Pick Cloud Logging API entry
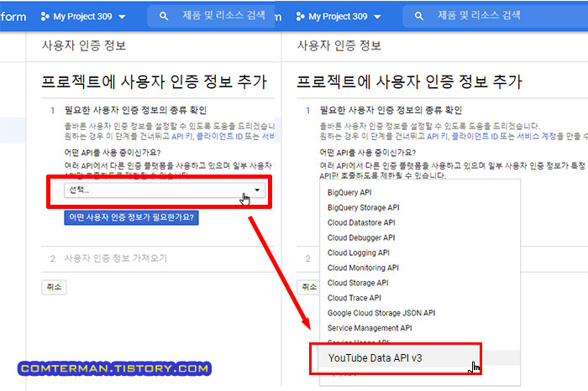The height and width of the screenshot is (391, 588). [x=420, y=253]
